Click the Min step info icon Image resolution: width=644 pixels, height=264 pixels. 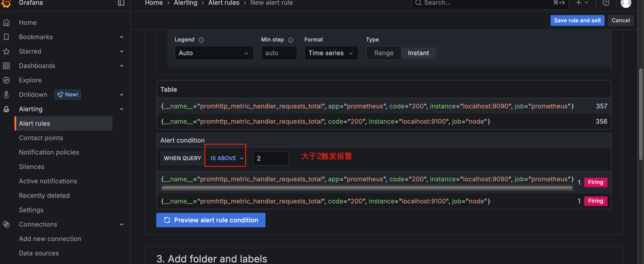[x=290, y=40]
